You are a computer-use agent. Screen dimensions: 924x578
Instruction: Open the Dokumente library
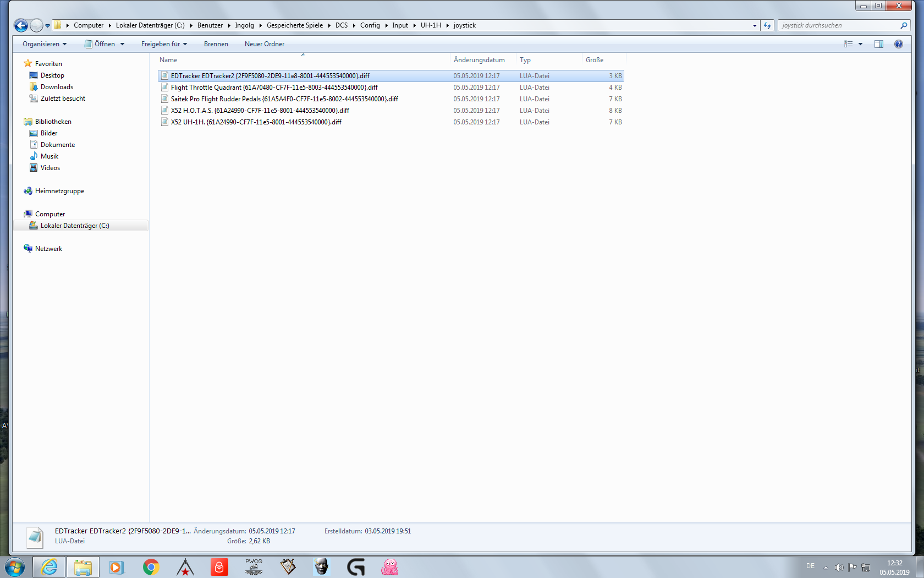coord(58,145)
